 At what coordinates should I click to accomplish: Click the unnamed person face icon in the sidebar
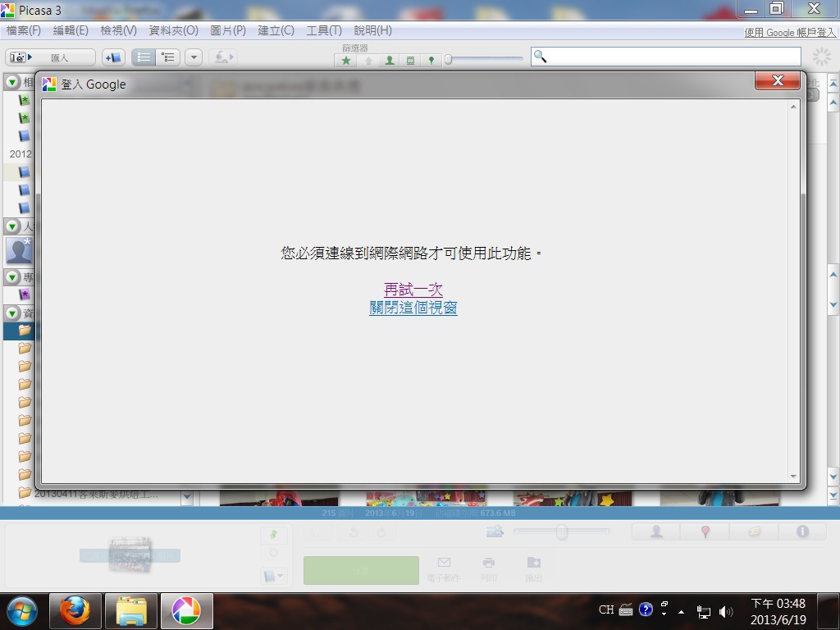pyautogui.click(x=19, y=251)
